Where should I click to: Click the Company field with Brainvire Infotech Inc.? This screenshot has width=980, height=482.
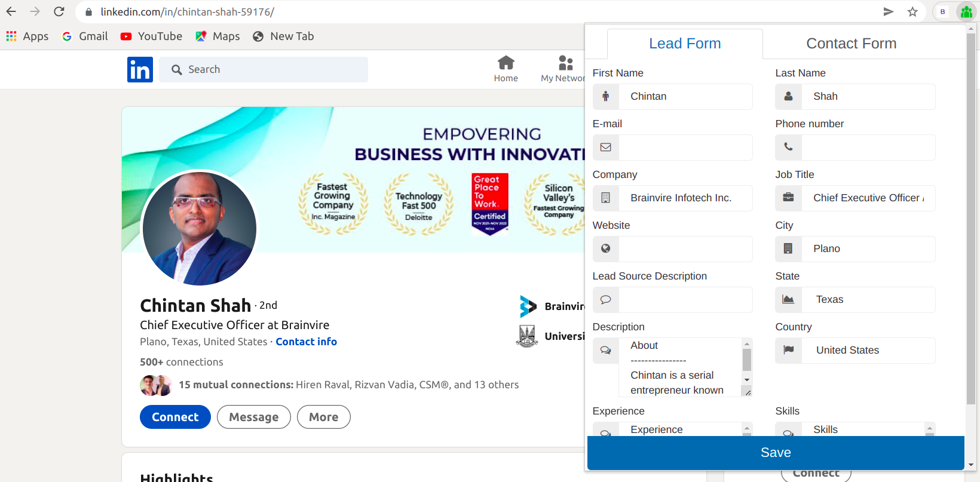[685, 198]
